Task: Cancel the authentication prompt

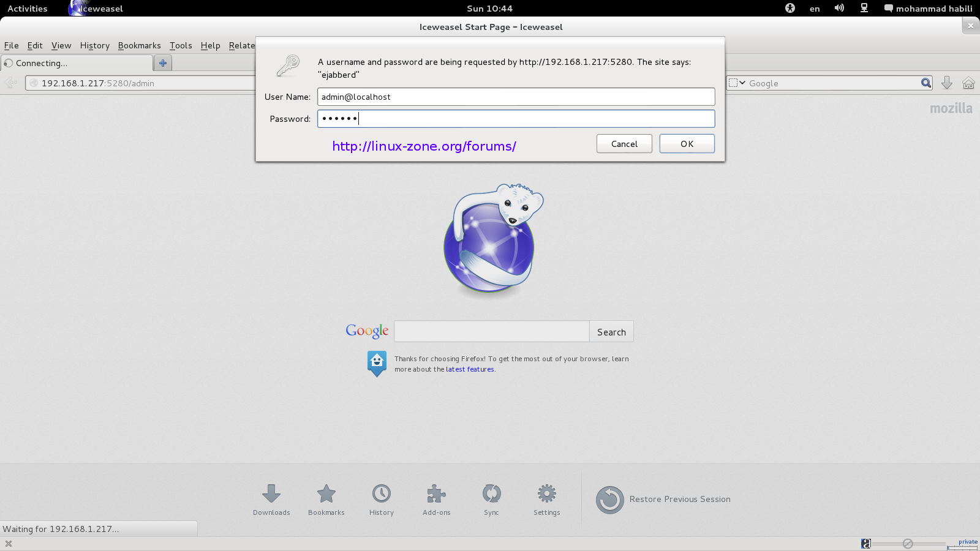Action: point(624,144)
